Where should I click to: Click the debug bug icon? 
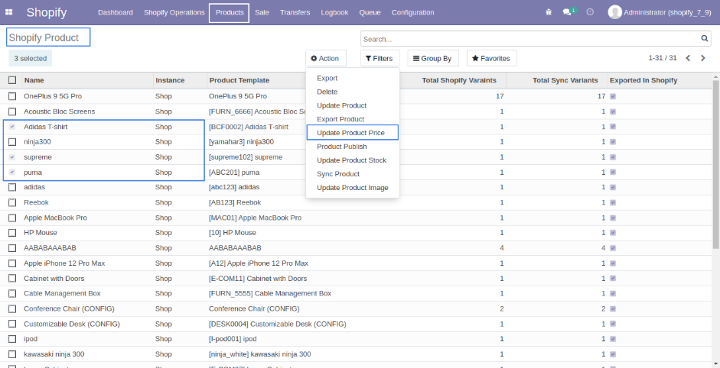[549, 12]
